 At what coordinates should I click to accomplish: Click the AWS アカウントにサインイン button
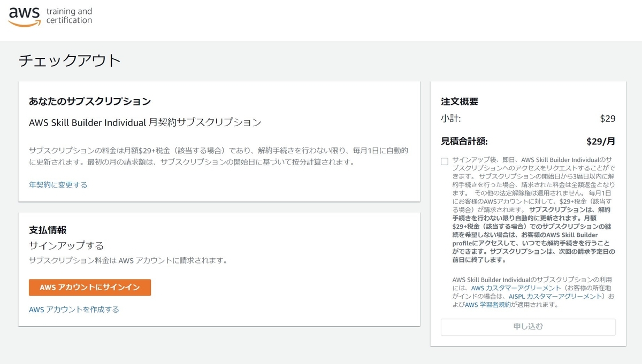[90, 288]
